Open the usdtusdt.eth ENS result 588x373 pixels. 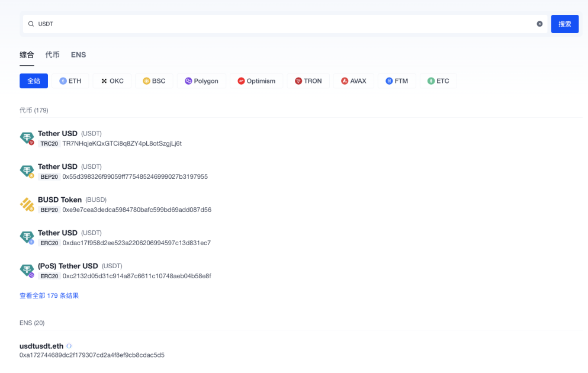(x=41, y=346)
